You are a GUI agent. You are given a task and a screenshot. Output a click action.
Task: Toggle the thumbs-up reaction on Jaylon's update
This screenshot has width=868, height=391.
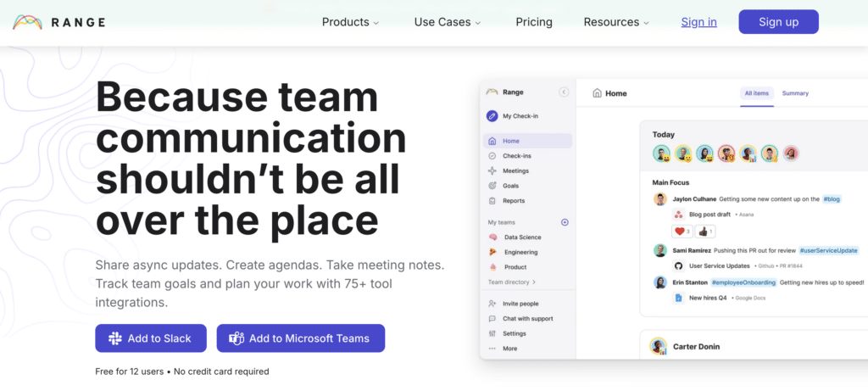[705, 232]
